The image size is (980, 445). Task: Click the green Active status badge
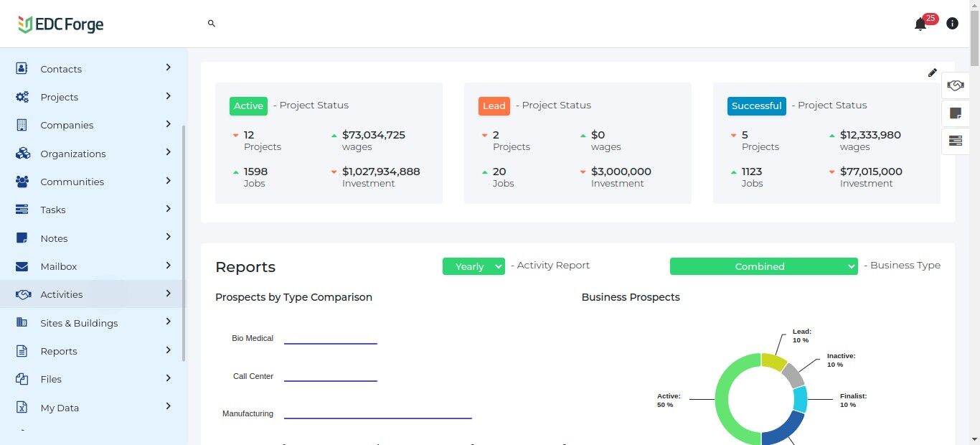pos(248,106)
